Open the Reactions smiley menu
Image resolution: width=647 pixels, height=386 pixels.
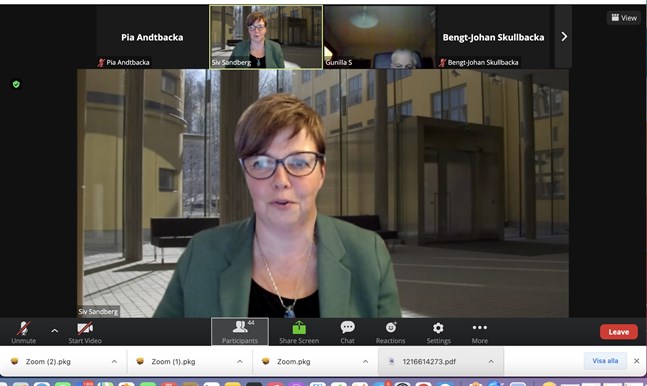pyautogui.click(x=391, y=327)
